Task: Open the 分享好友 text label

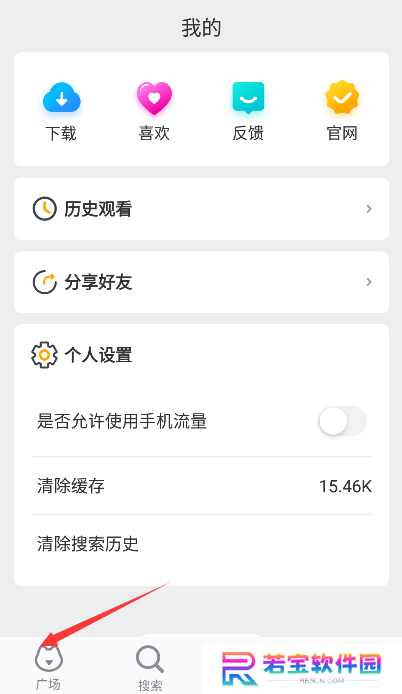Action: (x=98, y=282)
